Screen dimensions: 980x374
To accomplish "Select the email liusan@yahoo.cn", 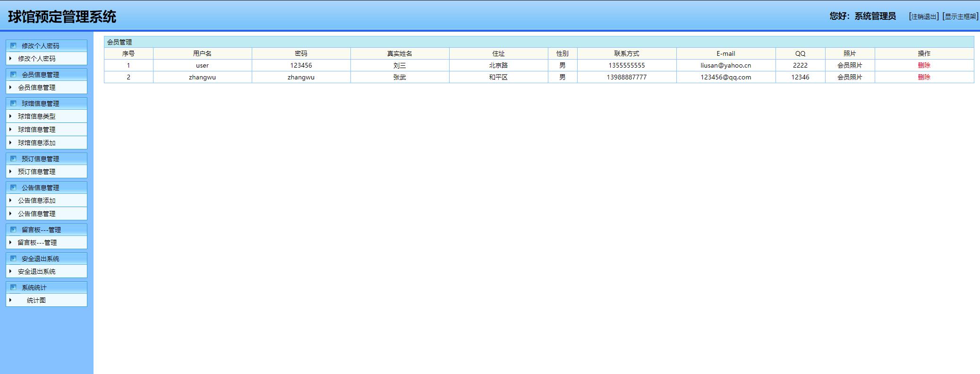I will click(x=726, y=65).
